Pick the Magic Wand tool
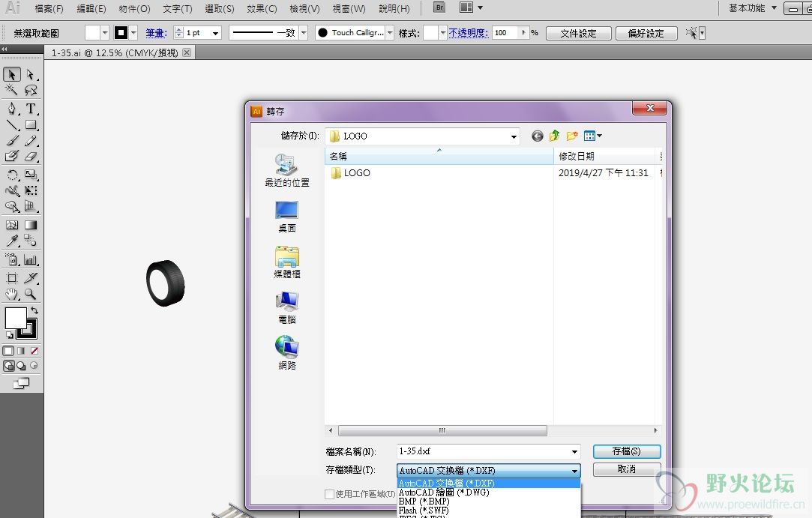Screen dimensions: 812x518 click(x=12, y=90)
